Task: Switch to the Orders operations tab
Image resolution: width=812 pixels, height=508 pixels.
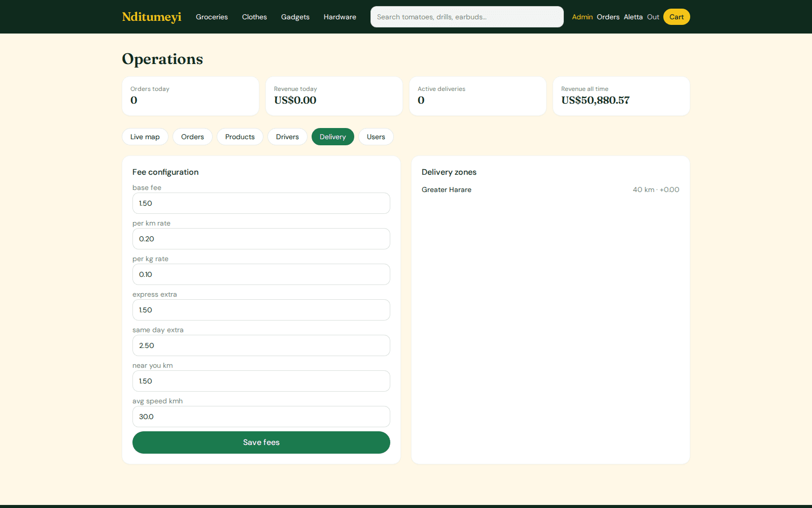Action: coord(192,137)
